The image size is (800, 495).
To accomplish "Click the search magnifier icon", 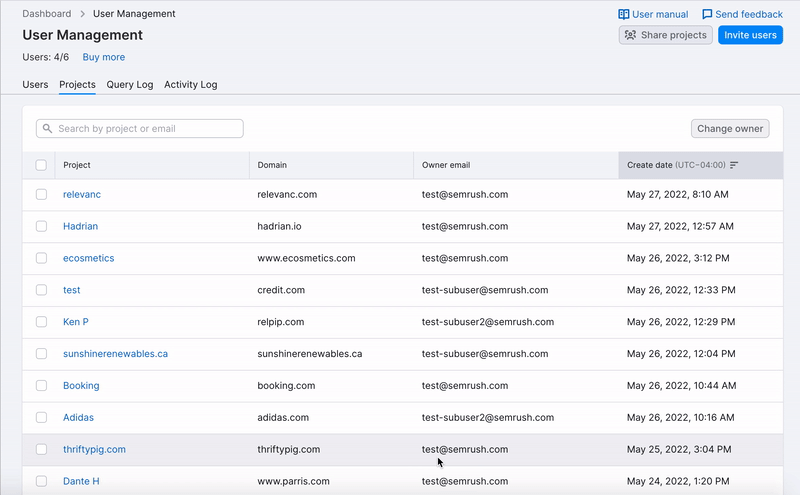I will (x=48, y=129).
